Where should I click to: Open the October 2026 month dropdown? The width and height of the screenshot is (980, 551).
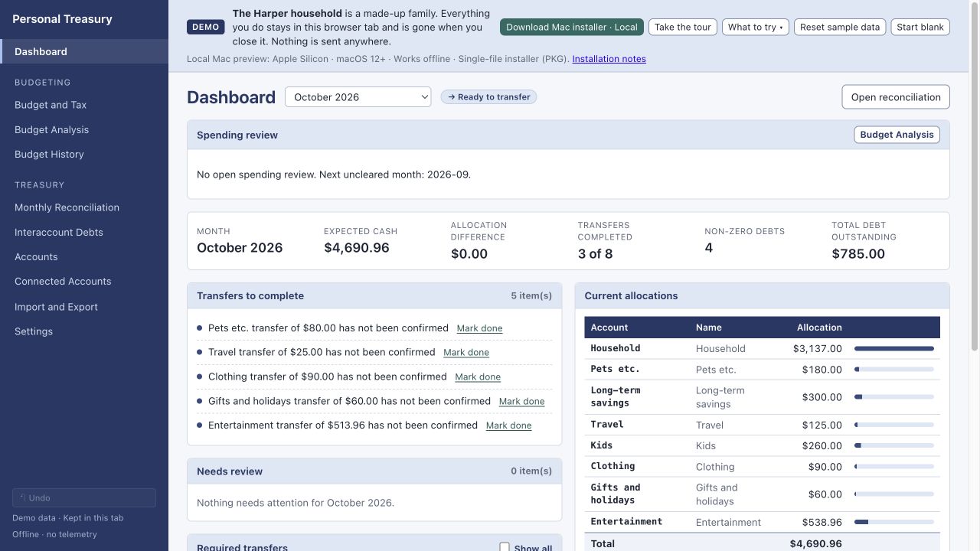tap(358, 97)
